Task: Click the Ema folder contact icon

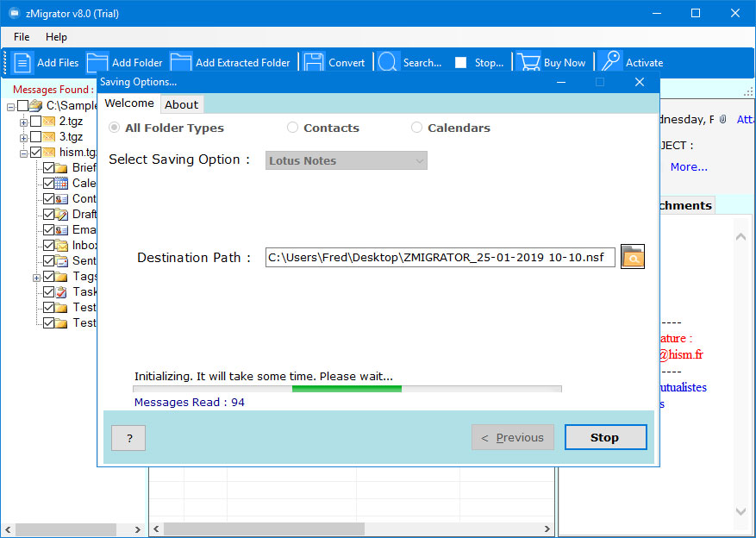Action: point(60,230)
